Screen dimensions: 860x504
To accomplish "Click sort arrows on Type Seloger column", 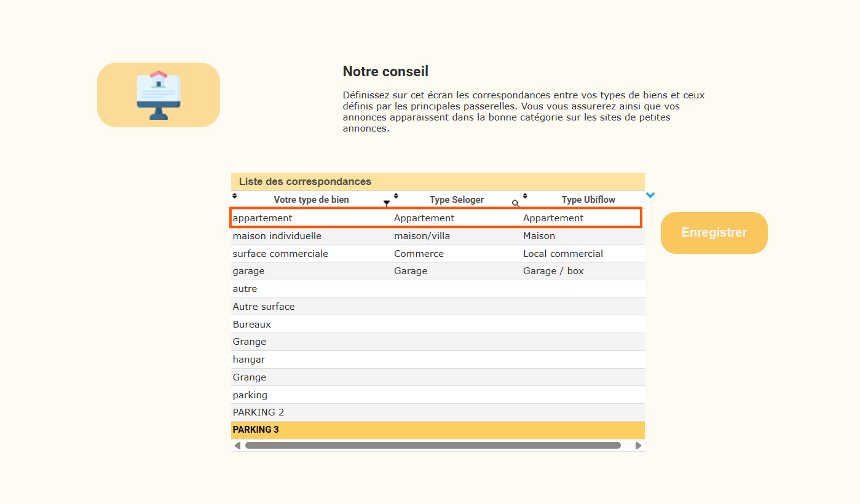I will pos(396,196).
